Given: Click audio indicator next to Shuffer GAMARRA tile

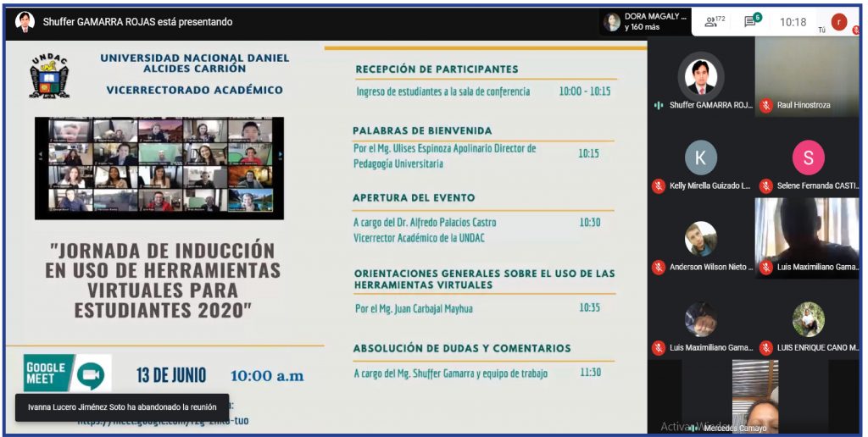Looking at the screenshot, I should [x=658, y=105].
